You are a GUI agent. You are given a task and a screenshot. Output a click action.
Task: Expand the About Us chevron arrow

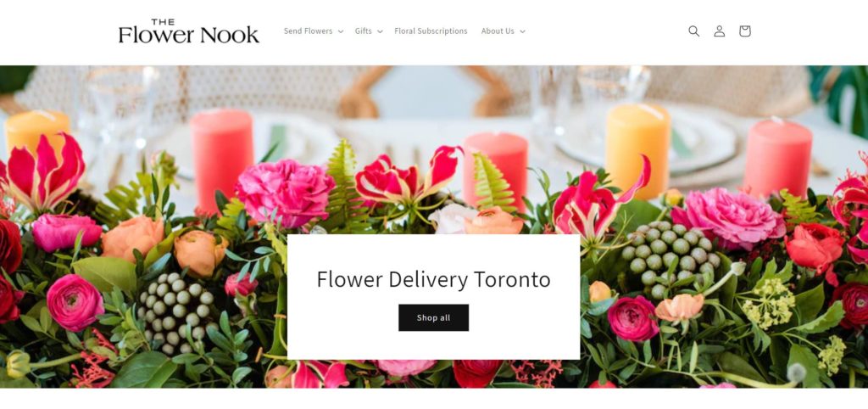pyautogui.click(x=522, y=31)
